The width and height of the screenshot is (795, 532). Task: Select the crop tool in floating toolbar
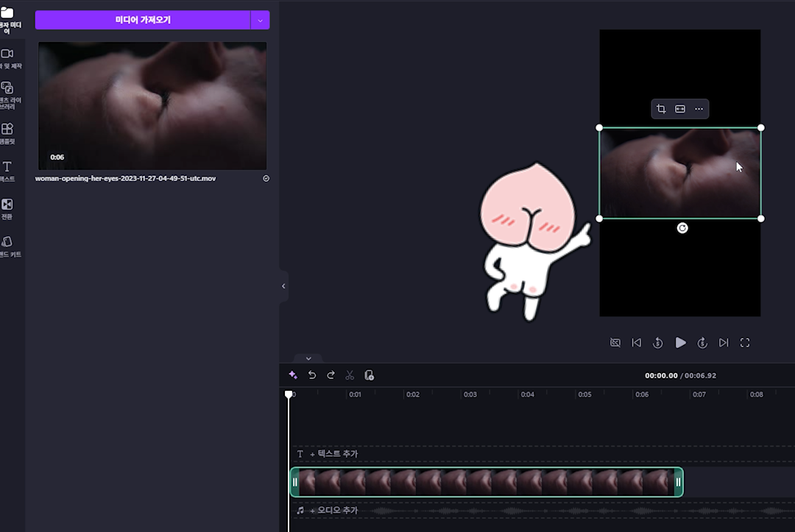coord(661,109)
